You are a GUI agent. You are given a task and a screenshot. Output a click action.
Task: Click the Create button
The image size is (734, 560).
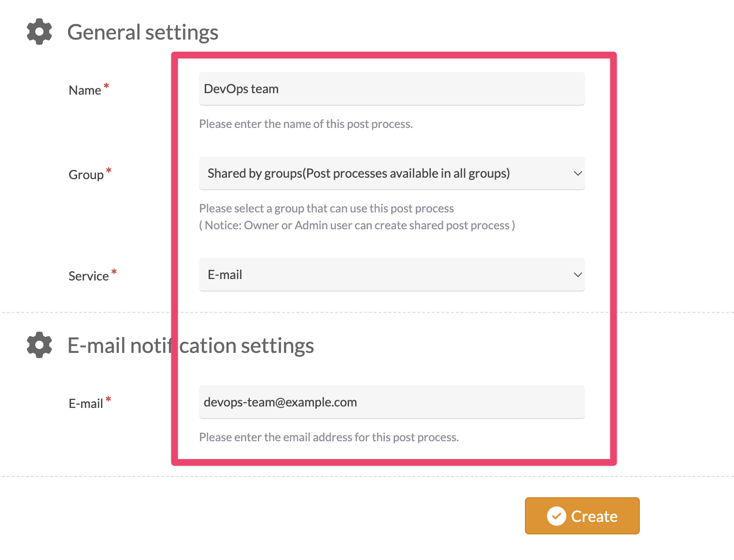click(582, 516)
